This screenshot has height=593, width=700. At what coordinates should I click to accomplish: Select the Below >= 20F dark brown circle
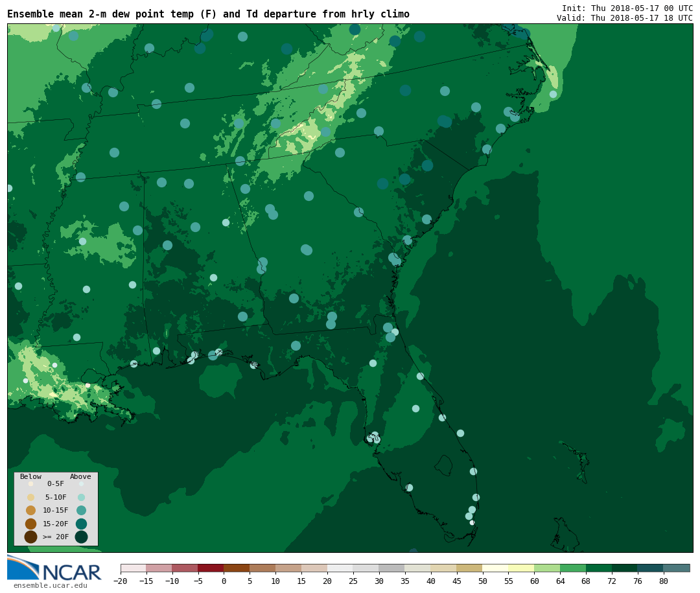click(31, 537)
